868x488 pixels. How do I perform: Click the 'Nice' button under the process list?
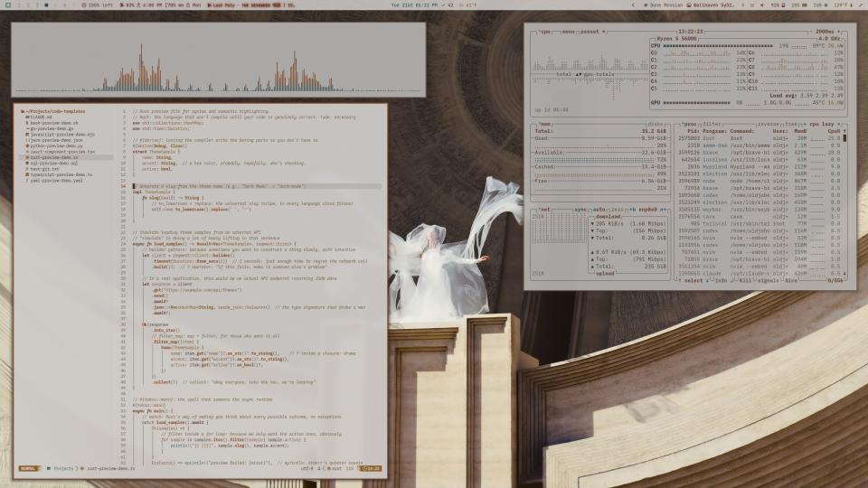(790, 280)
